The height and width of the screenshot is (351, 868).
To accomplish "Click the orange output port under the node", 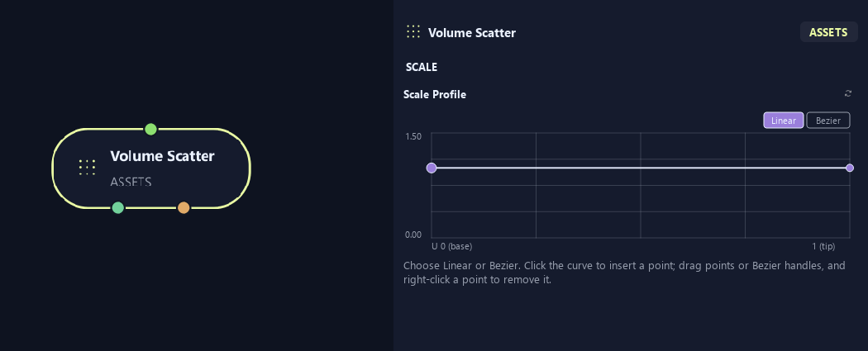I will click(184, 208).
